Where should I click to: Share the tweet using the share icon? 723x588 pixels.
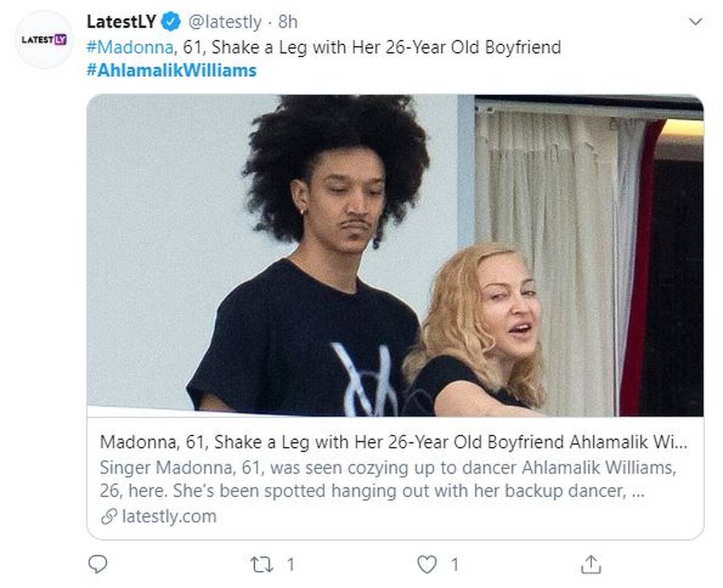[x=590, y=565]
